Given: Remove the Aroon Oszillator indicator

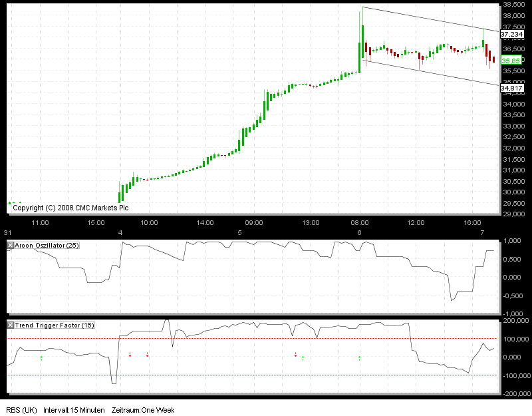Looking at the screenshot, I should coord(9,245).
